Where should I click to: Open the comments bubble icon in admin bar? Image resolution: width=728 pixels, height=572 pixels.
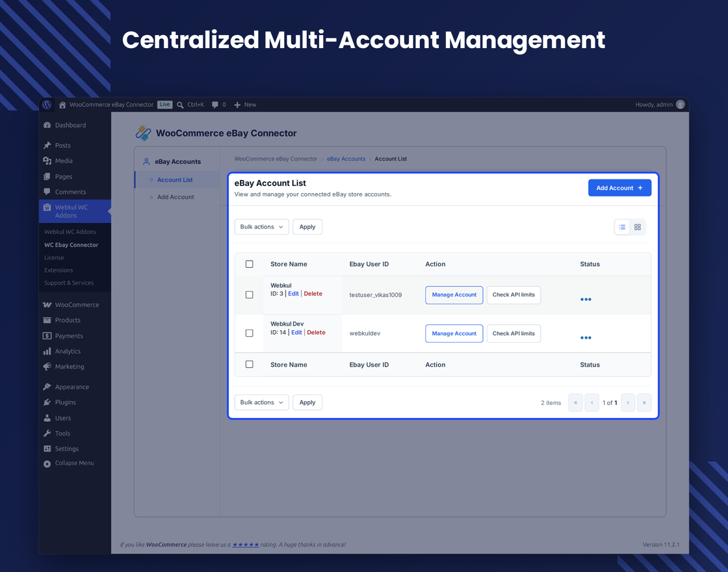tap(215, 105)
